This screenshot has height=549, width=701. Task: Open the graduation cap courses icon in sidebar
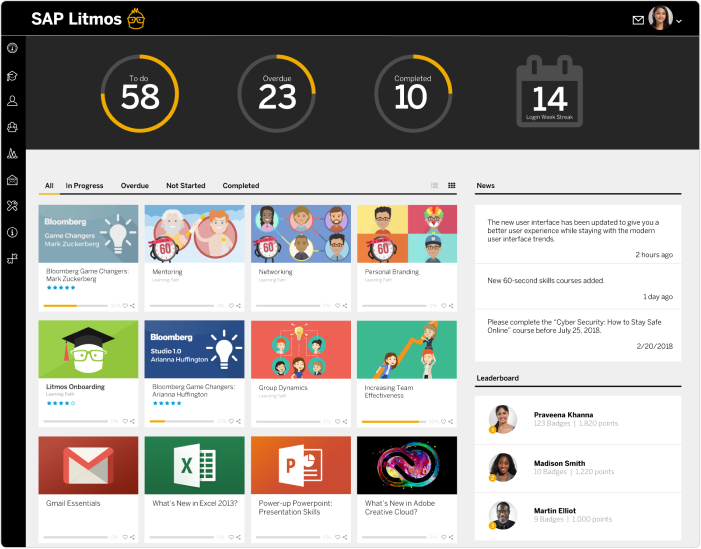(13, 75)
